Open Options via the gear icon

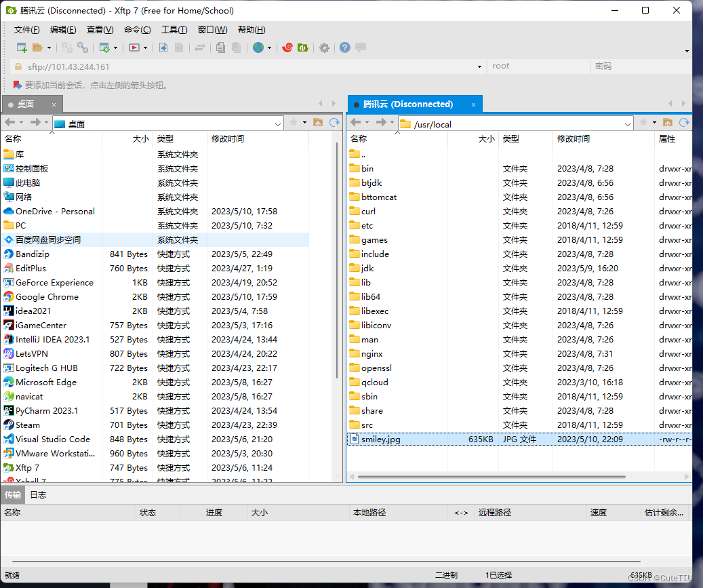click(324, 47)
